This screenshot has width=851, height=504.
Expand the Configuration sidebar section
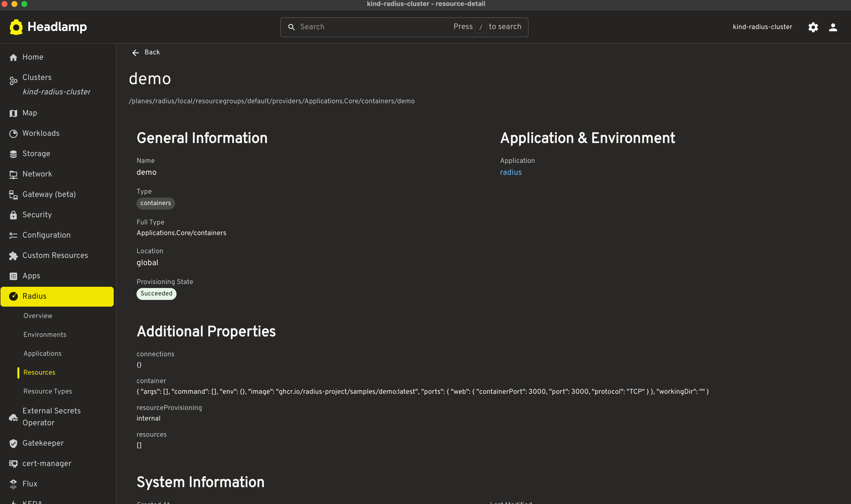(46, 235)
